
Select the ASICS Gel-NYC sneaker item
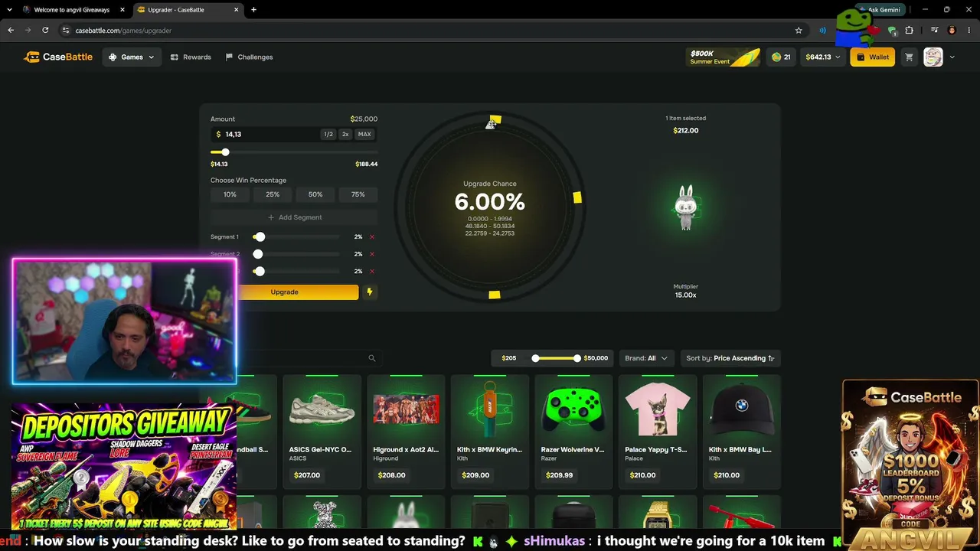click(x=322, y=432)
